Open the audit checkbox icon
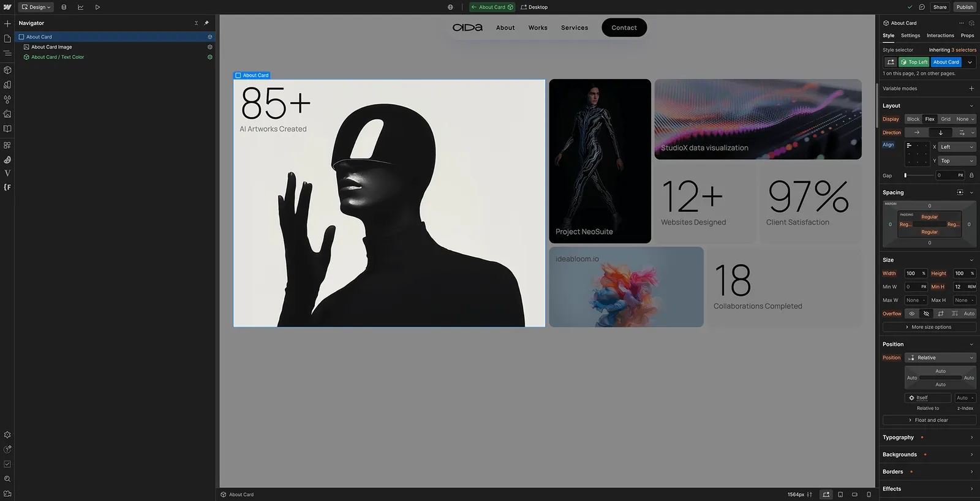 point(7,464)
